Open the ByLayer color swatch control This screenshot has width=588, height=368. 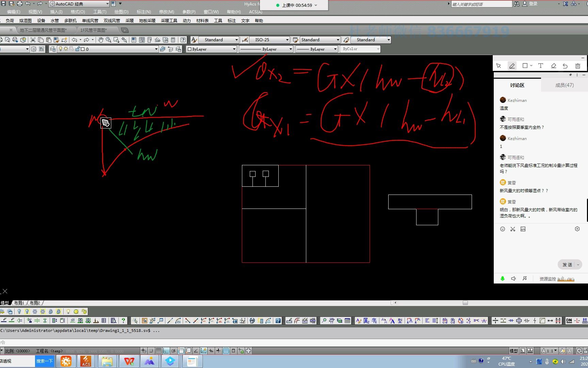point(211,49)
